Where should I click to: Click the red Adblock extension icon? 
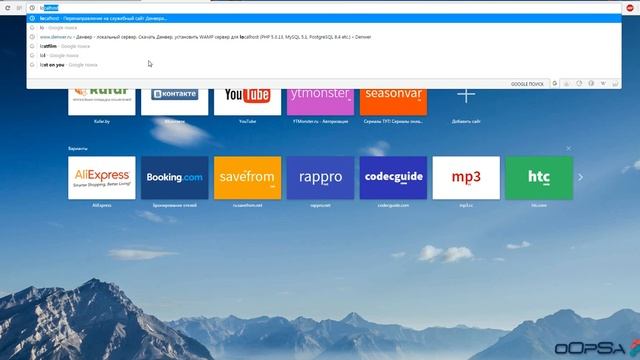630,8
